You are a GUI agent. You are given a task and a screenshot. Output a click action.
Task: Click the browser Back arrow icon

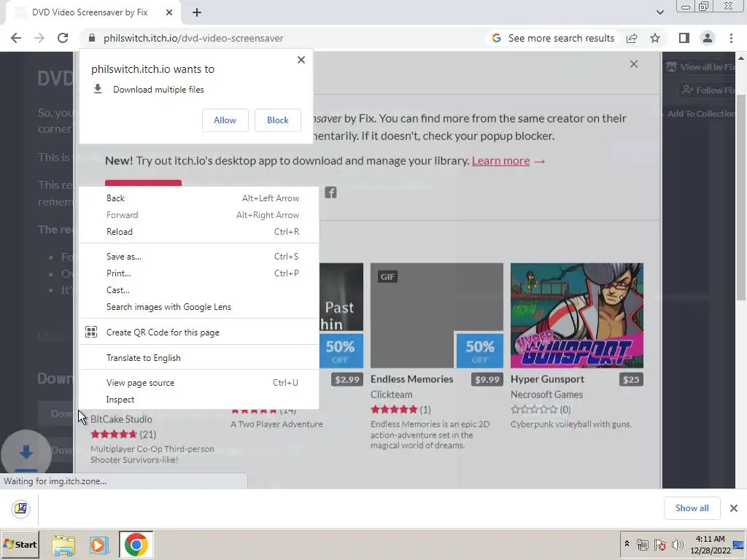click(x=16, y=38)
